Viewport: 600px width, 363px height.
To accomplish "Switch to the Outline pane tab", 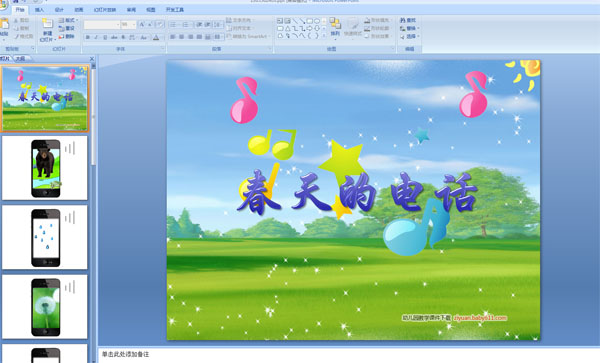I will click(21, 59).
